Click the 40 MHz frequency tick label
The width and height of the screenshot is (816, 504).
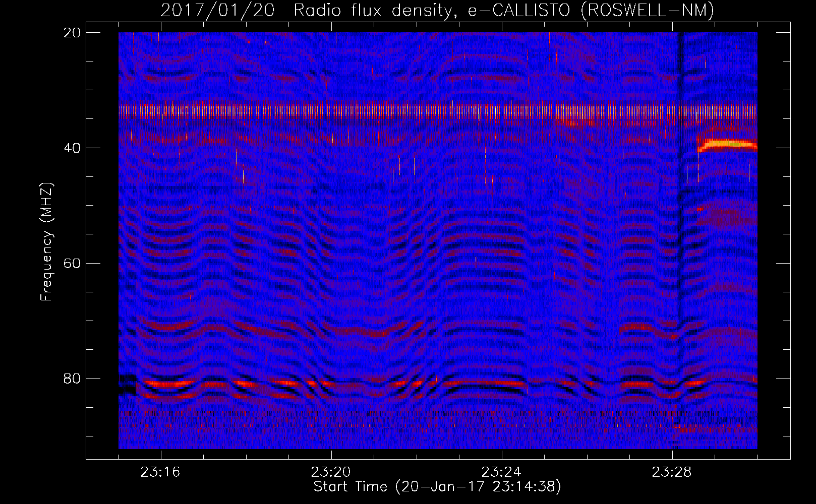pos(73,148)
